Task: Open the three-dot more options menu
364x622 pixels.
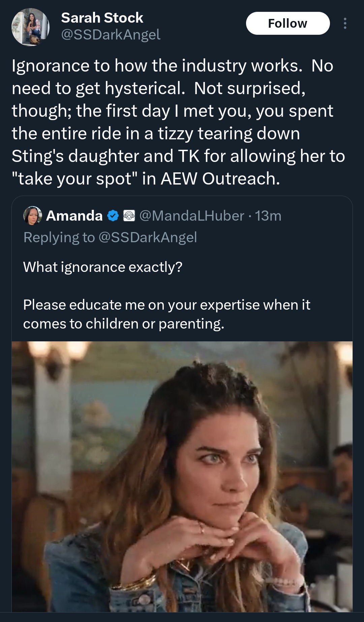Action: coord(345,23)
